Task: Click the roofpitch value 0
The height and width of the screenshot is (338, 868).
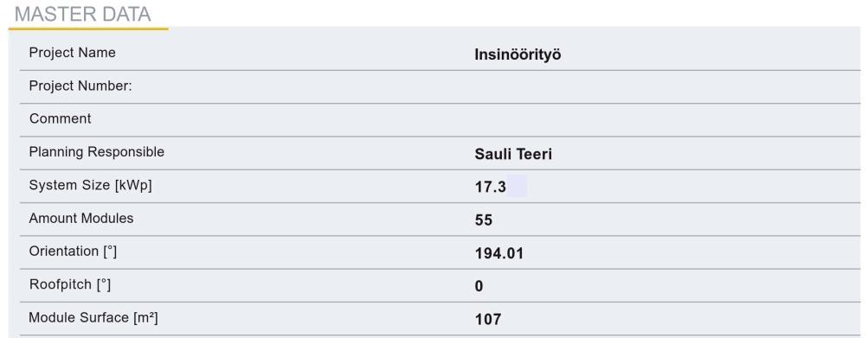Action: (x=479, y=286)
